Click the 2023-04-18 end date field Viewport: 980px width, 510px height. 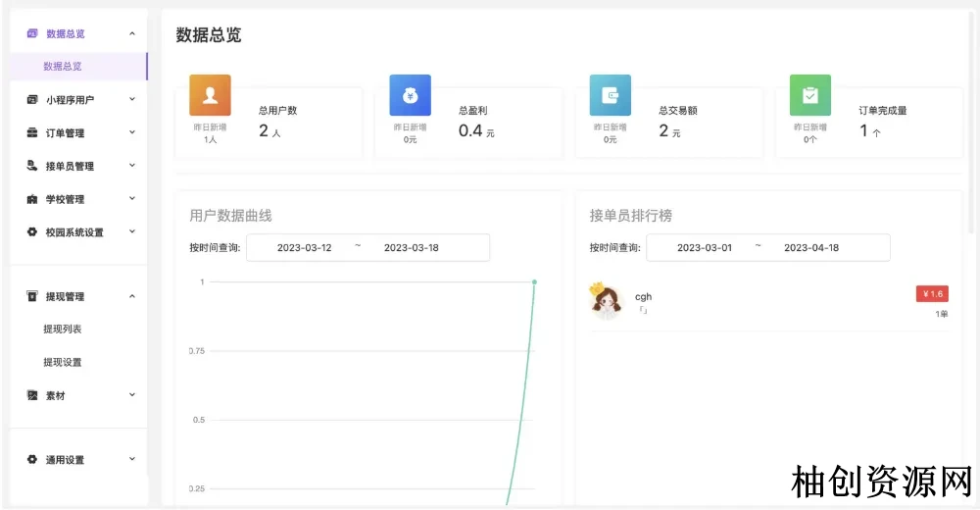point(811,248)
